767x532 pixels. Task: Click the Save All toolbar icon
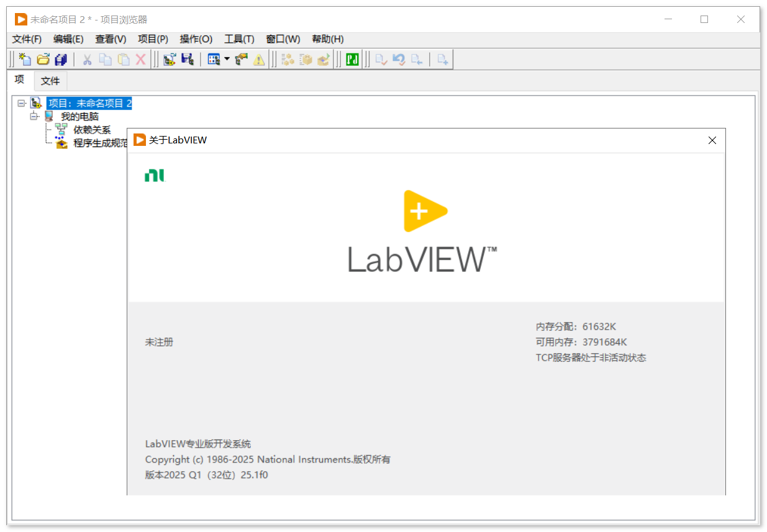click(61, 60)
